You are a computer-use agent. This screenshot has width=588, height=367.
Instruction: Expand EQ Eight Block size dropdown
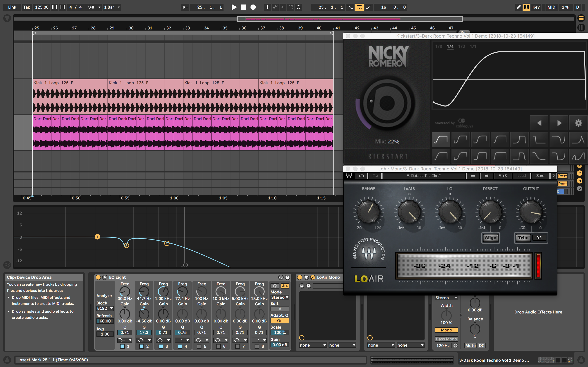[x=105, y=308]
